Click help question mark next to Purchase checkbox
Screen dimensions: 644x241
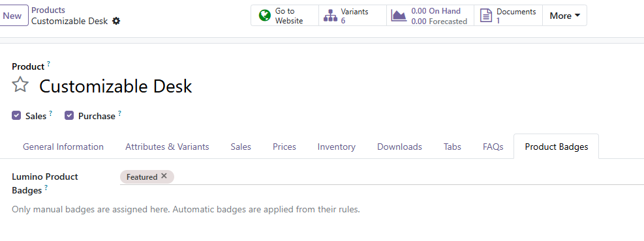[x=119, y=113]
